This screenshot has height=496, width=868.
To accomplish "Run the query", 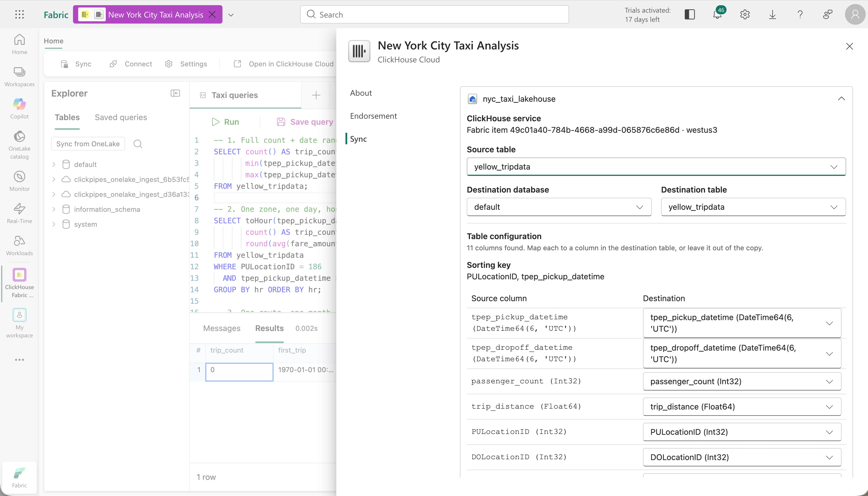I will (225, 122).
